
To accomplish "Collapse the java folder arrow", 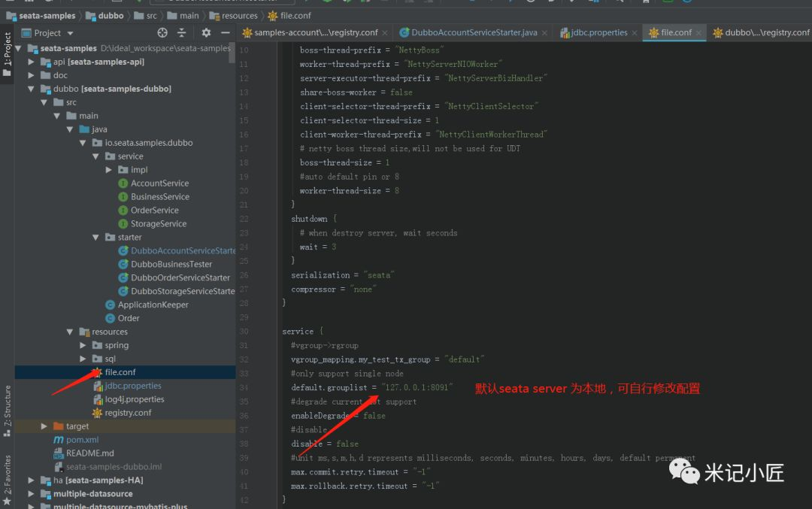I will tap(70, 129).
